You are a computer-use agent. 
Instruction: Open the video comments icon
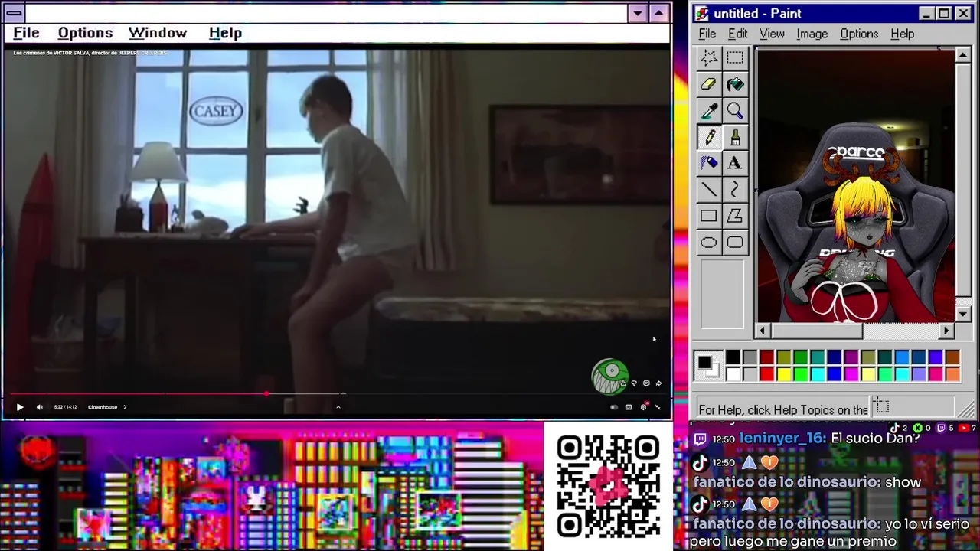[646, 383]
